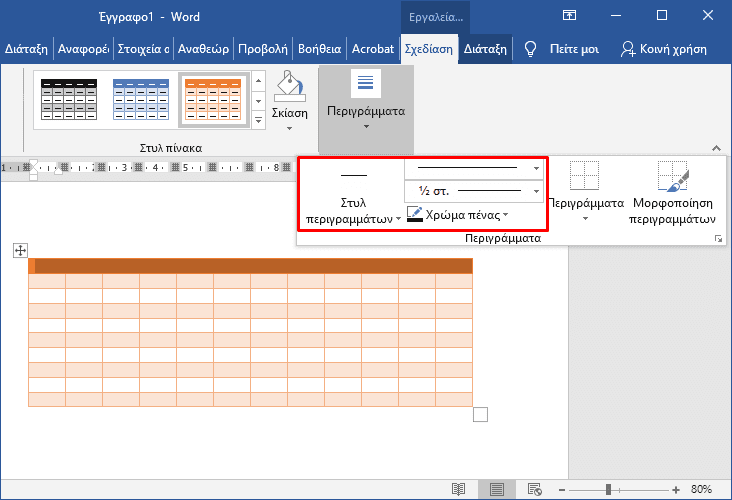Open Ribbon Display Options in title bar
This screenshot has width=732, height=500.
pyautogui.click(x=568, y=15)
